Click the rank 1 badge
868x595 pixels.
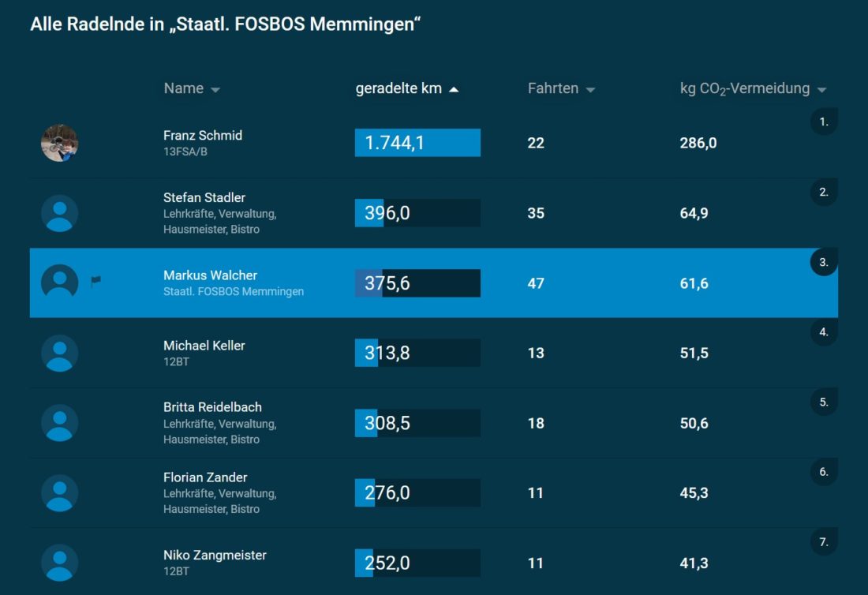click(824, 122)
